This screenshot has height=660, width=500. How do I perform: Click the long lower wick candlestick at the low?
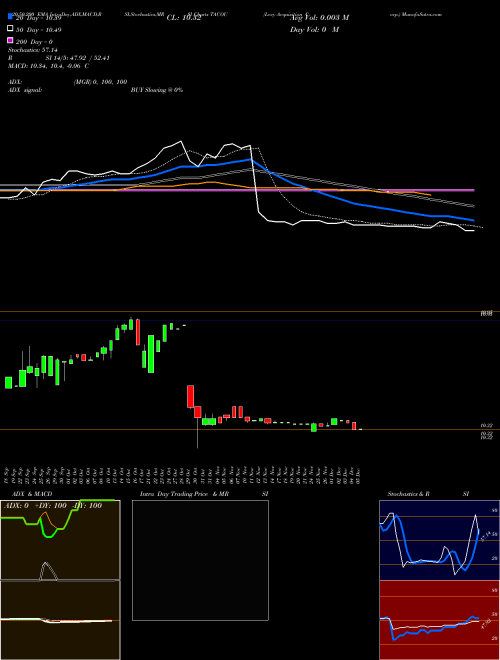197,427
